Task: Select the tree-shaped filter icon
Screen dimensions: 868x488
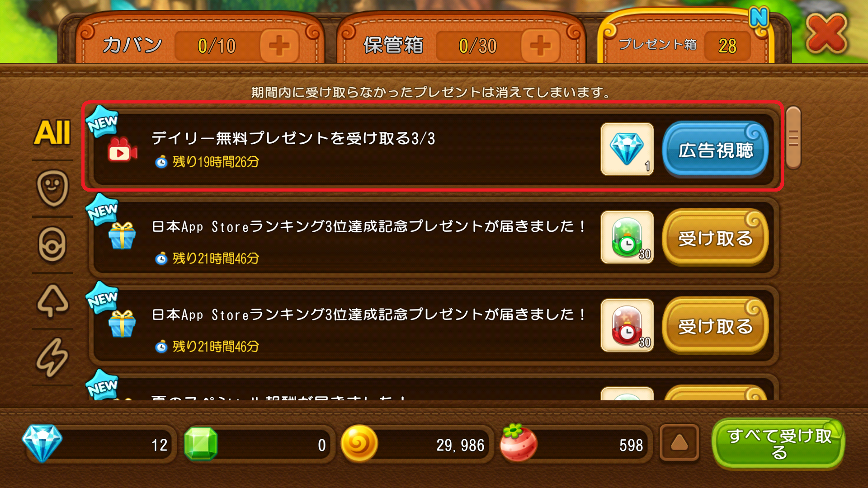Action: tap(52, 300)
